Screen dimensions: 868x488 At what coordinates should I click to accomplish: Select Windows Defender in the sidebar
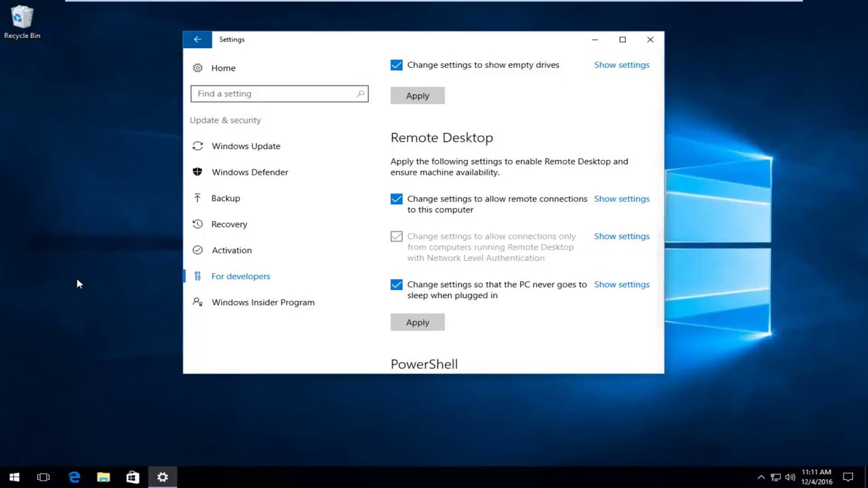click(x=250, y=172)
